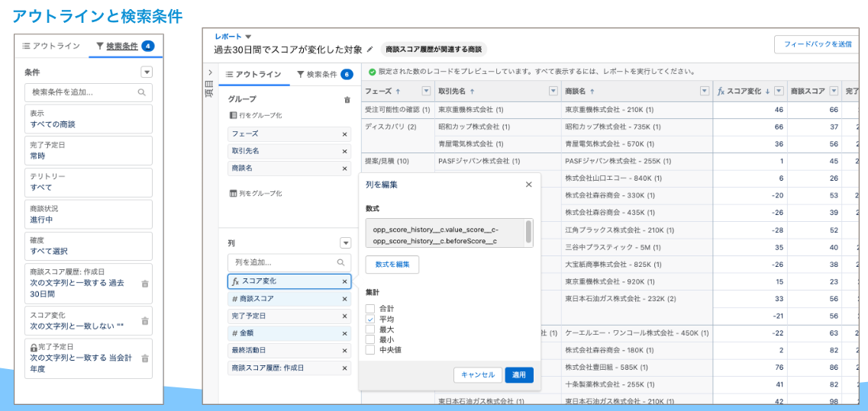Viewport: 868px width, 411px height.
Task: Check the 最大 aggregate option
Action: pyautogui.click(x=369, y=329)
